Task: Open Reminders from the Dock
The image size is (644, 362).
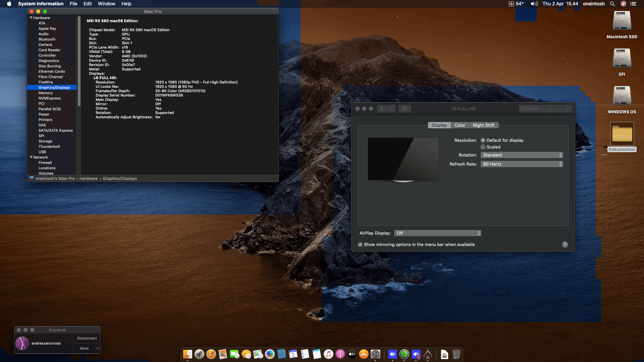Action: (x=305, y=354)
